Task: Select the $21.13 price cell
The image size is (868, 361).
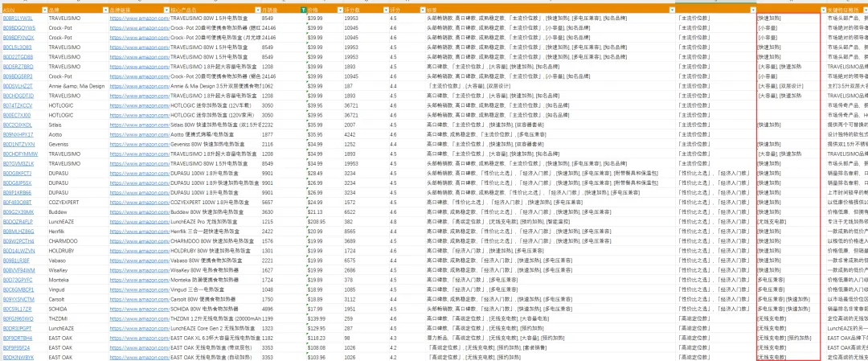Action: 325,212
